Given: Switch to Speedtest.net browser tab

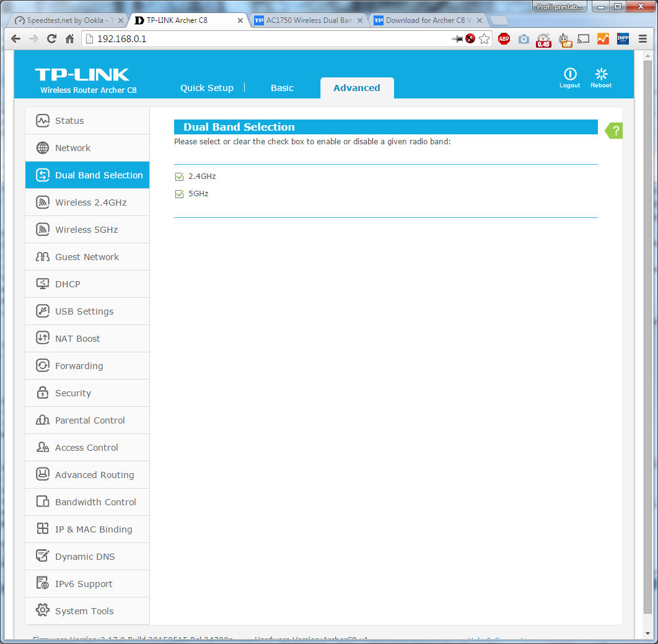Looking at the screenshot, I should click(x=69, y=20).
